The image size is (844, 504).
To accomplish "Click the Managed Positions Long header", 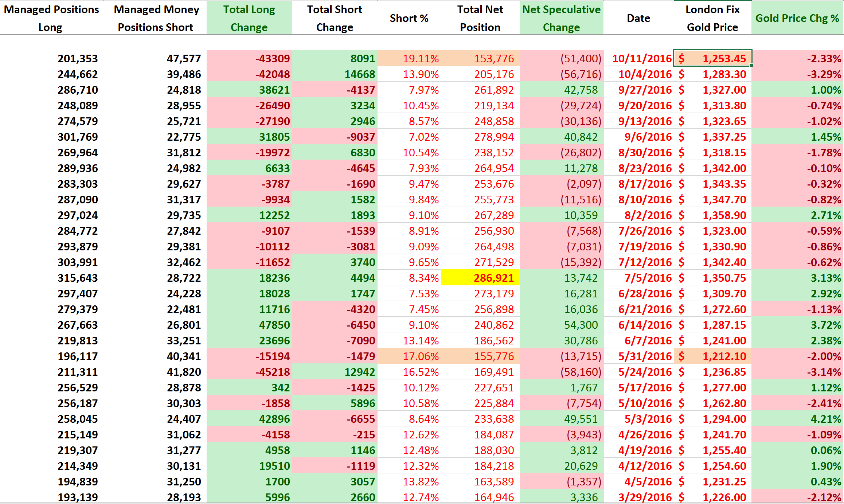I will tap(51, 18).
